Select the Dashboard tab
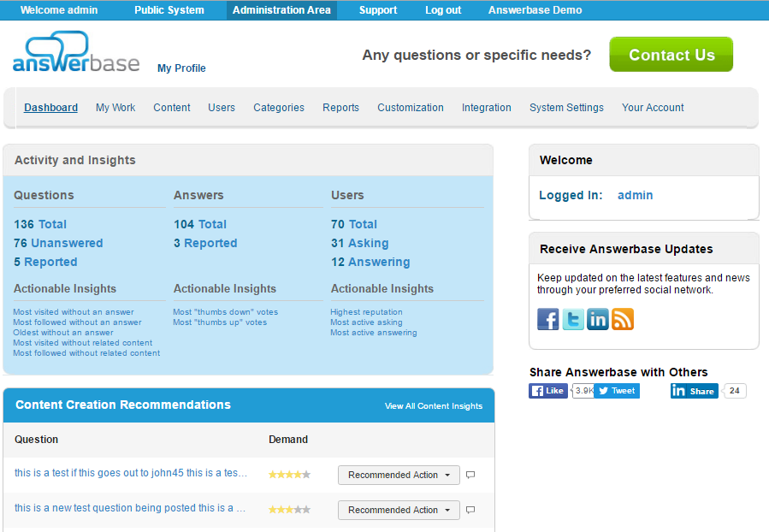The image size is (769, 532). 51,108
